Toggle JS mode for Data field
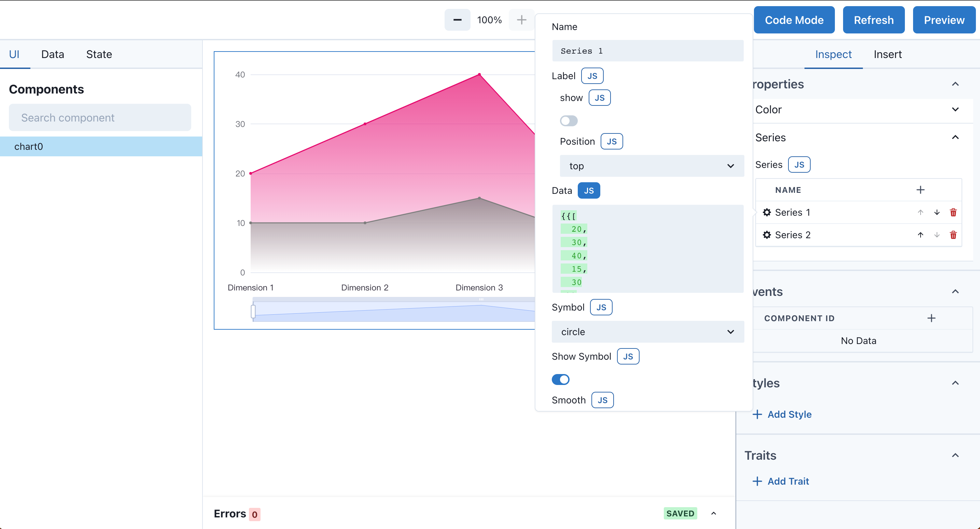 coord(589,190)
